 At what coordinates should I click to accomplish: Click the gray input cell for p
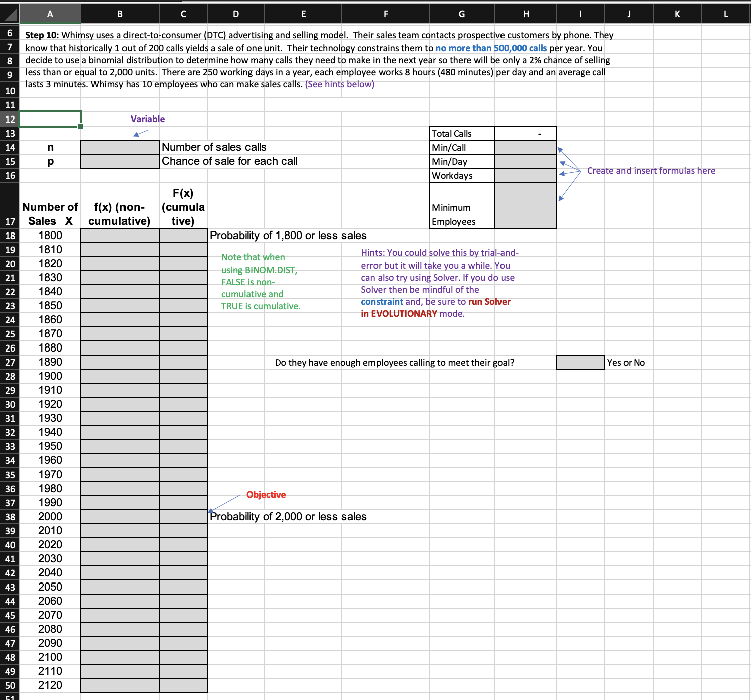(119, 161)
